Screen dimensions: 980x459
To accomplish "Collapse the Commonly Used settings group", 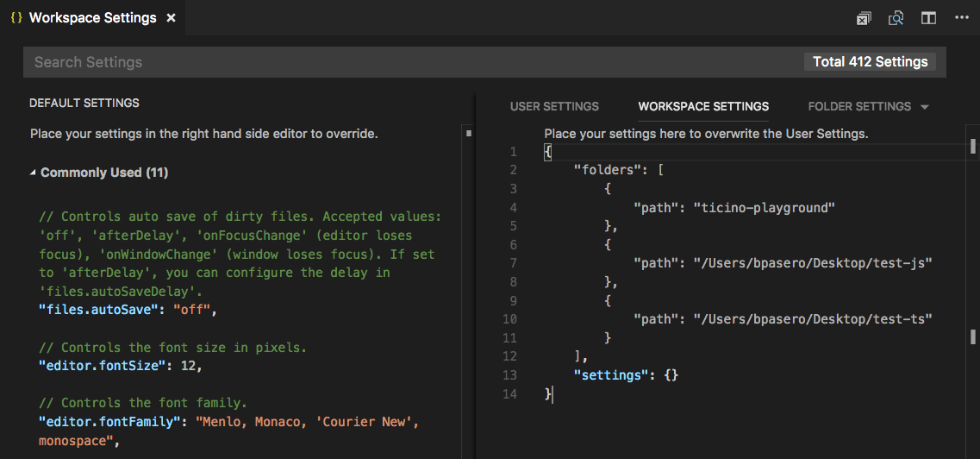I will (x=33, y=173).
